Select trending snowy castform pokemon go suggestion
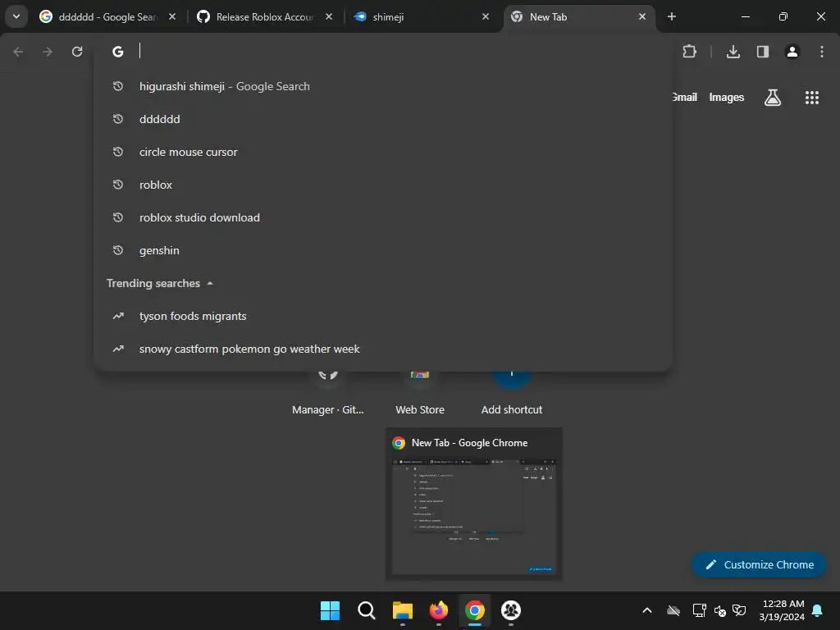Screen dimensions: 840x630 click(x=383, y=349)
